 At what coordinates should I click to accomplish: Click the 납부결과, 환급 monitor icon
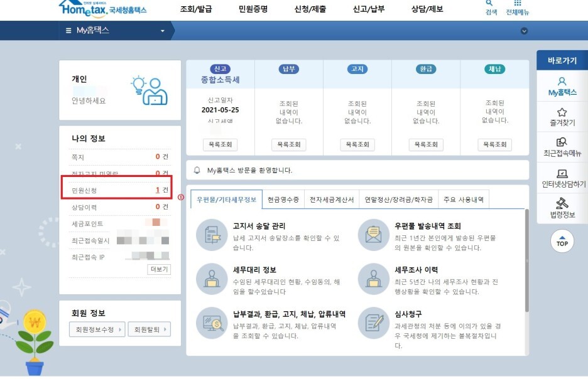tap(212, 323)
